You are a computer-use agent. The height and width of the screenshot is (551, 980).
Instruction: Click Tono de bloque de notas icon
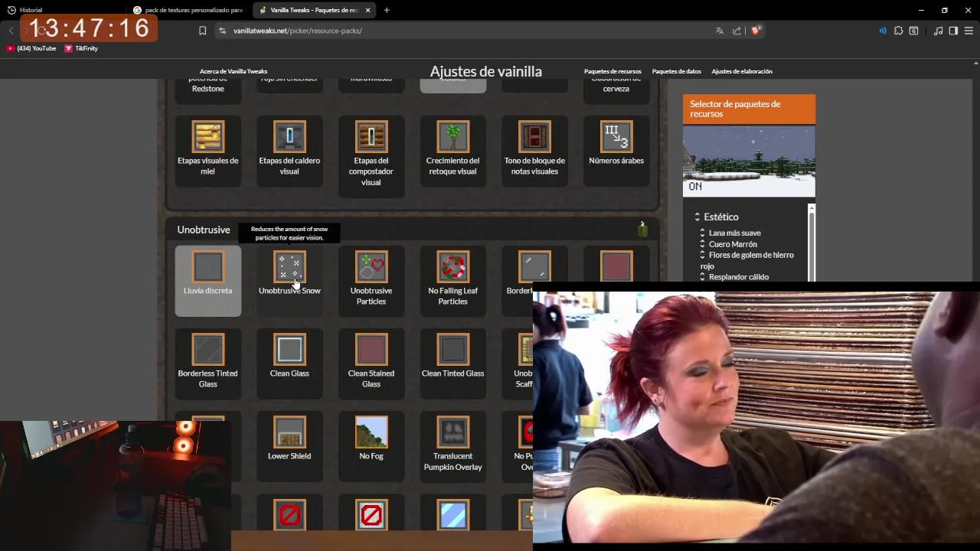534,137
